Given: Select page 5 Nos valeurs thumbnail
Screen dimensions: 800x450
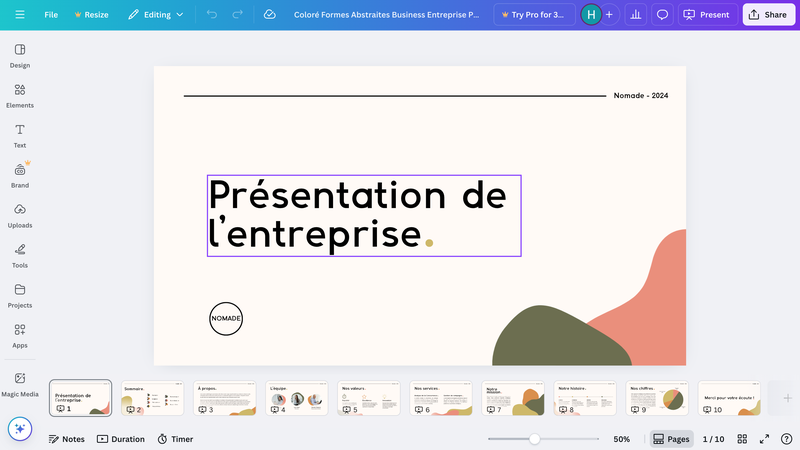Looking at the screenshot, I should (369, 398).
